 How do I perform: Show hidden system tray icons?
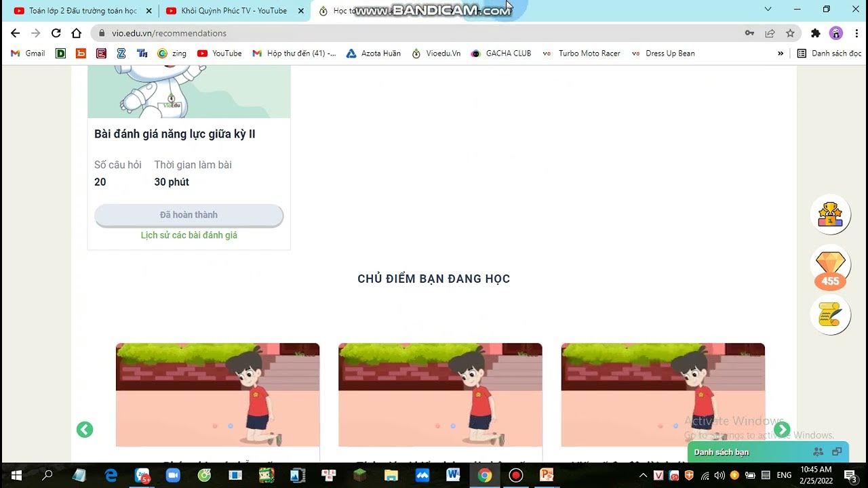[644, 475]
